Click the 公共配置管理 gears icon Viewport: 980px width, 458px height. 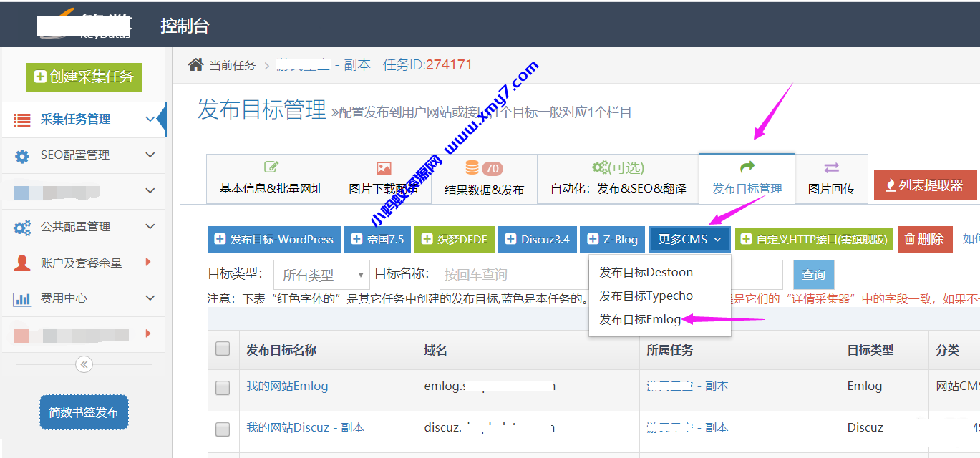tap(22, 227)
